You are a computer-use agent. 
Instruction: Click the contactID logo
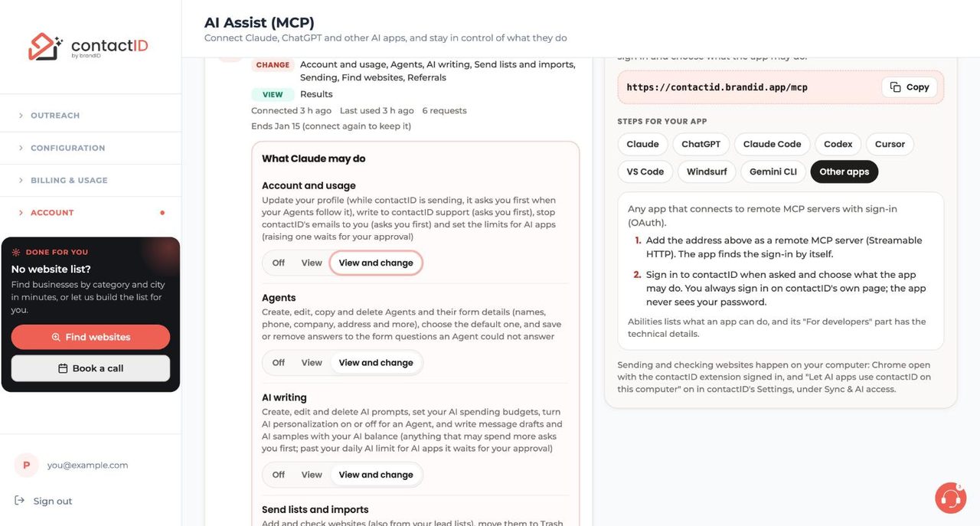pyautogui.click(x=88, y=47)
